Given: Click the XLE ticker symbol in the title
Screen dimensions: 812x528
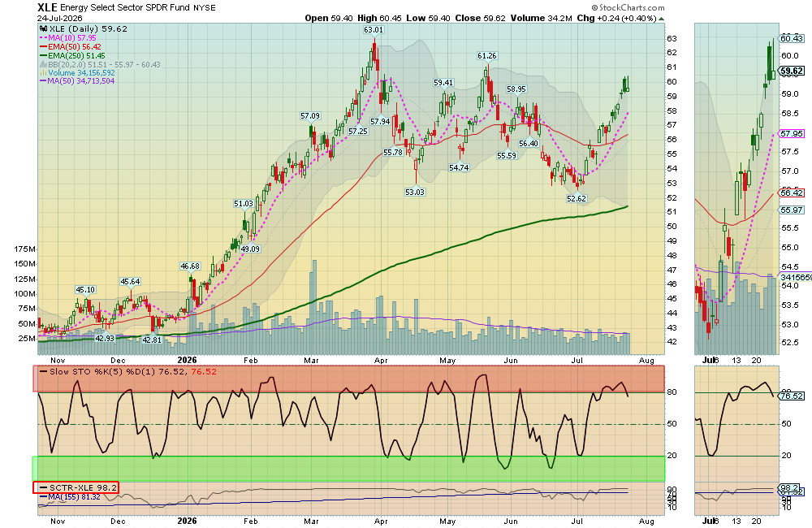Looking at the screenshot, I should 47,7.
